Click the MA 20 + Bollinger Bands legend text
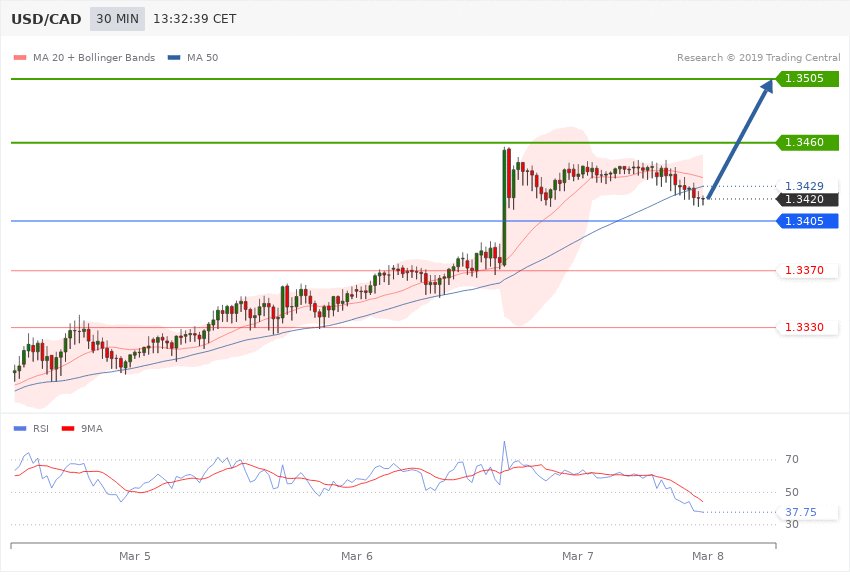The width and height of the screenshot is (850, 576). pyautogui.click(x=94, y=57)
